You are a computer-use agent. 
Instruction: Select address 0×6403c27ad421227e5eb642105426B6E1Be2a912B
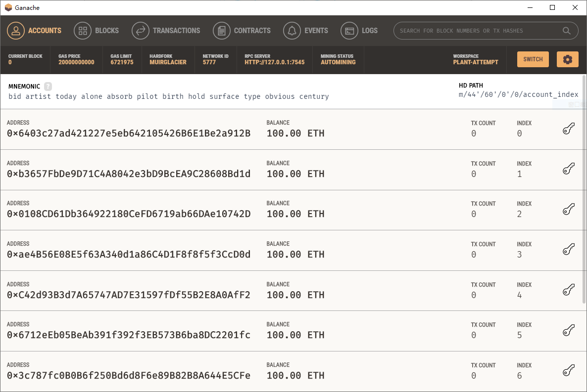pyautogui.click(x=128, y=133)
